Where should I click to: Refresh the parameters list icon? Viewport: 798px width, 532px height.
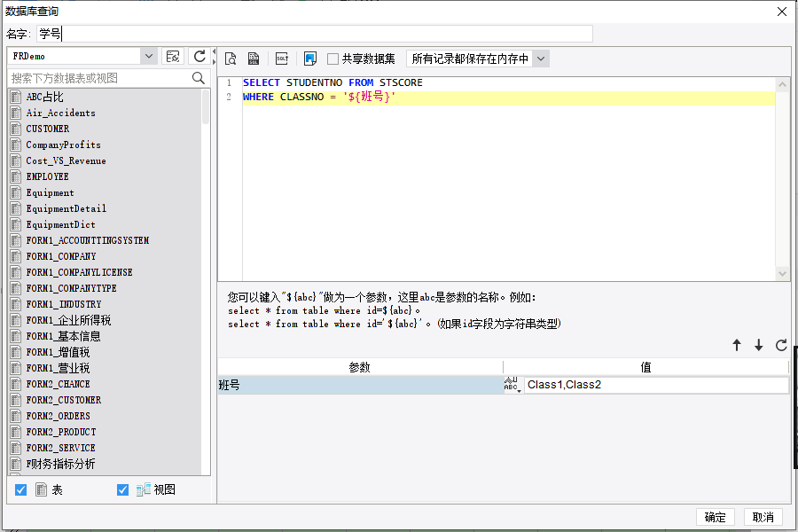coord(781,345)
